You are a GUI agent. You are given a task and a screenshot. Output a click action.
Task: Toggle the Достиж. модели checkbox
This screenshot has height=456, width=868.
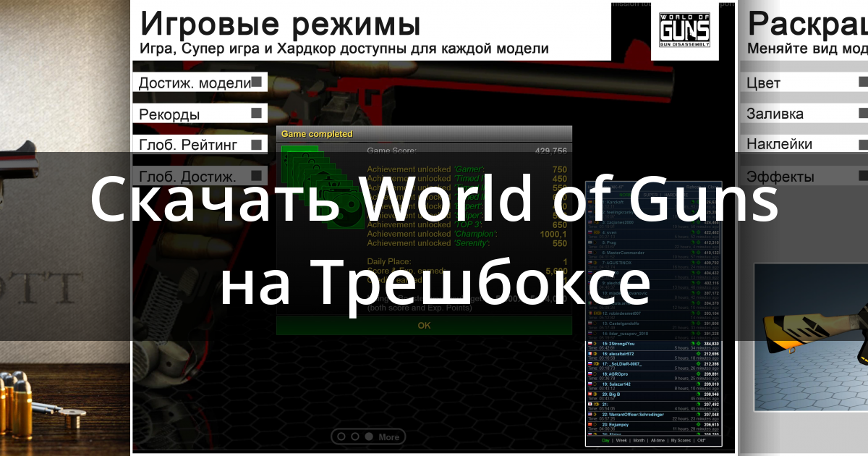[256, 82]
